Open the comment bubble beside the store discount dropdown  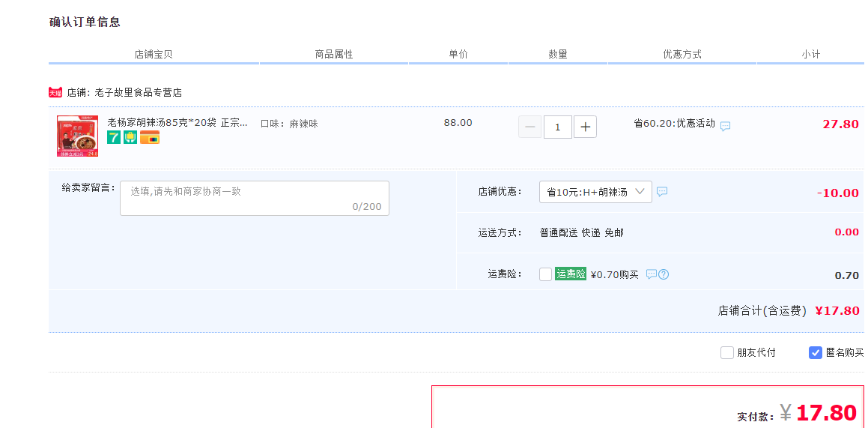click(661, 192)
